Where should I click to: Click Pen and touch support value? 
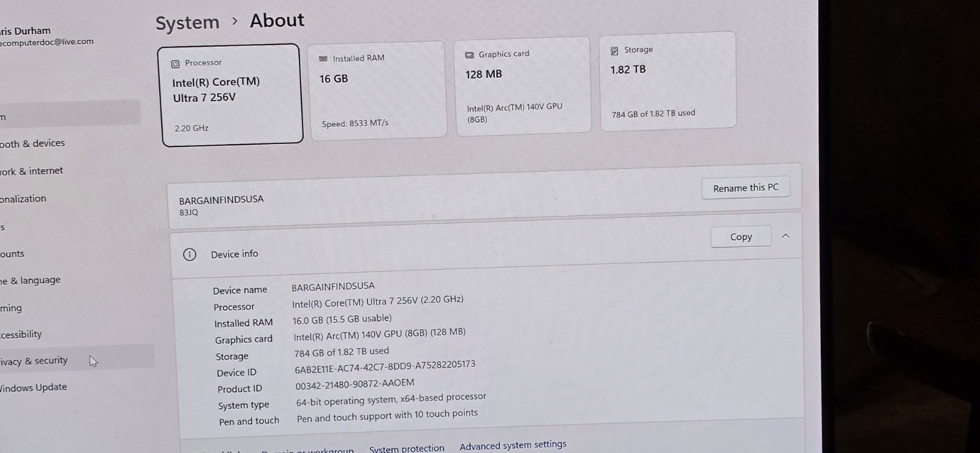(x=387, y=416)
